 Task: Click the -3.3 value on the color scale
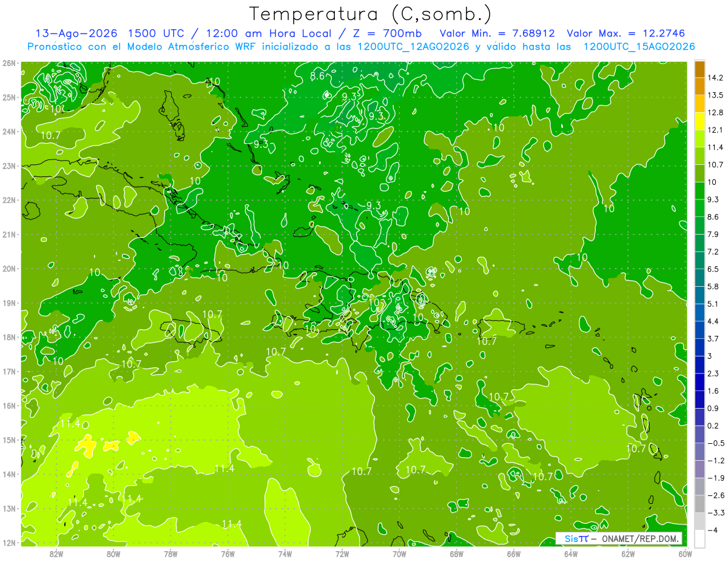(715, 513)
